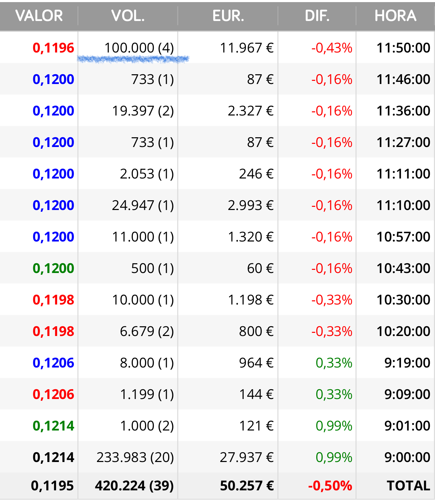Image resolution: width=435 pixels, height=504 pixels.
Task: Click the amount 2.327 €
Action: click(250, 111)
